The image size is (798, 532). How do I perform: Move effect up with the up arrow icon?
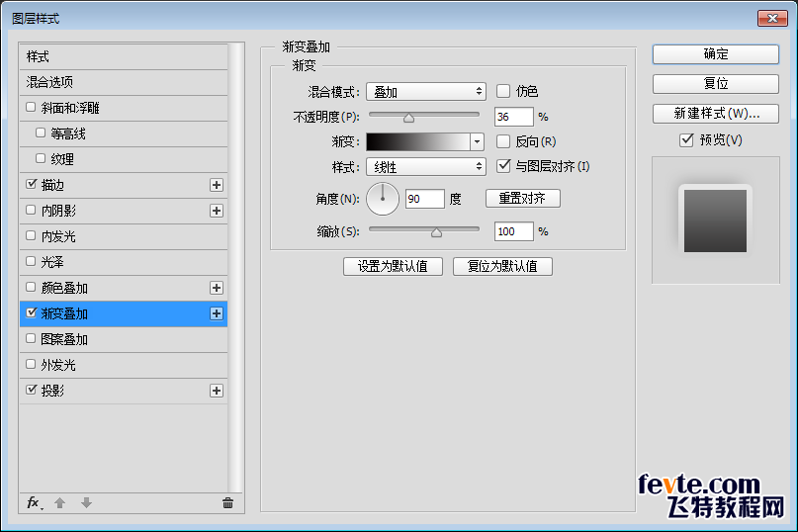pyautogui.click(x=60, y=503)
